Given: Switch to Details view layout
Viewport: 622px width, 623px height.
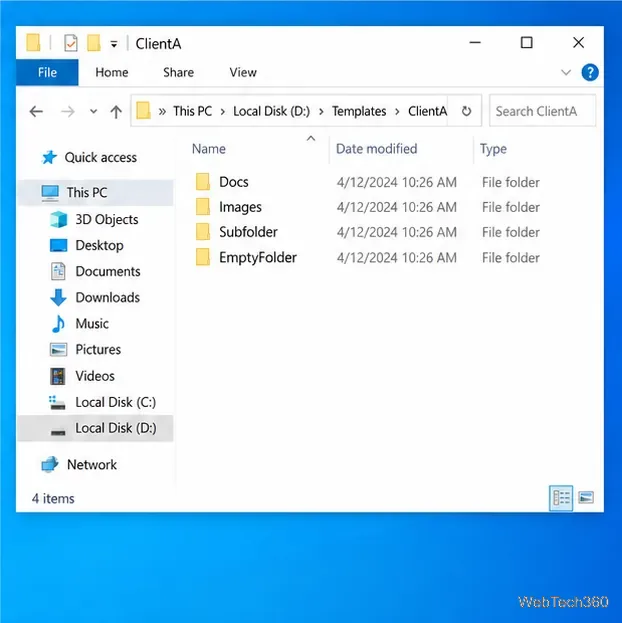Looking at the screenshot, I should point(561,497).
